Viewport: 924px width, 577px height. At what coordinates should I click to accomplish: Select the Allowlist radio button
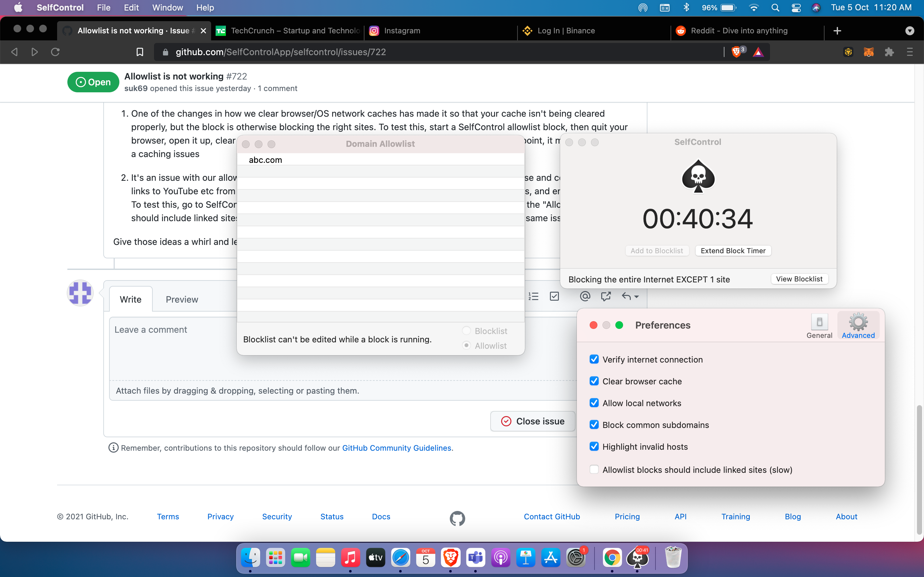[x=466, y=345]
